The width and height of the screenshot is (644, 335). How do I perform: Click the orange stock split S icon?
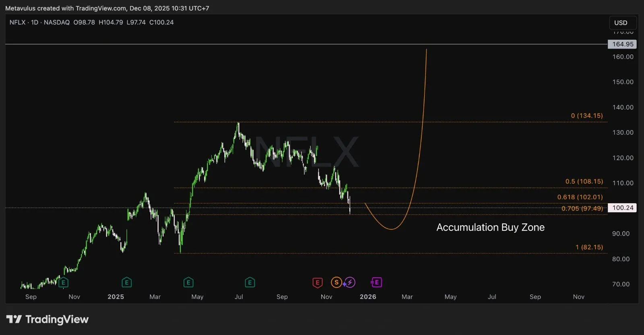point(336,283)
